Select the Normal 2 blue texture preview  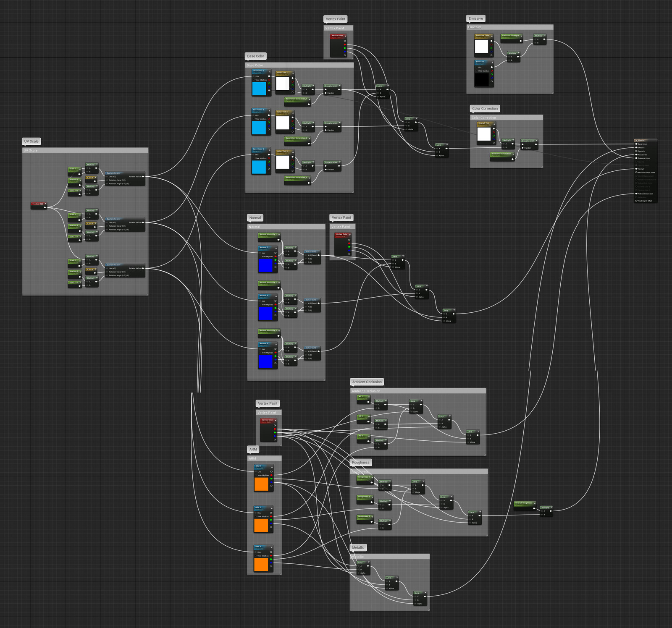pyautogui.click(x=265, y=314)
